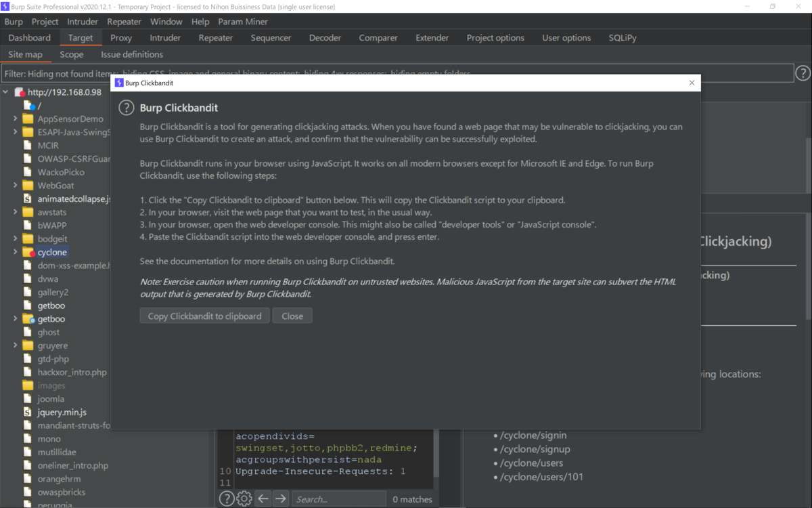Screen dimensions: 812x508
Task: Select the gtd-php tree item
Action: click(x=53, y=359)
